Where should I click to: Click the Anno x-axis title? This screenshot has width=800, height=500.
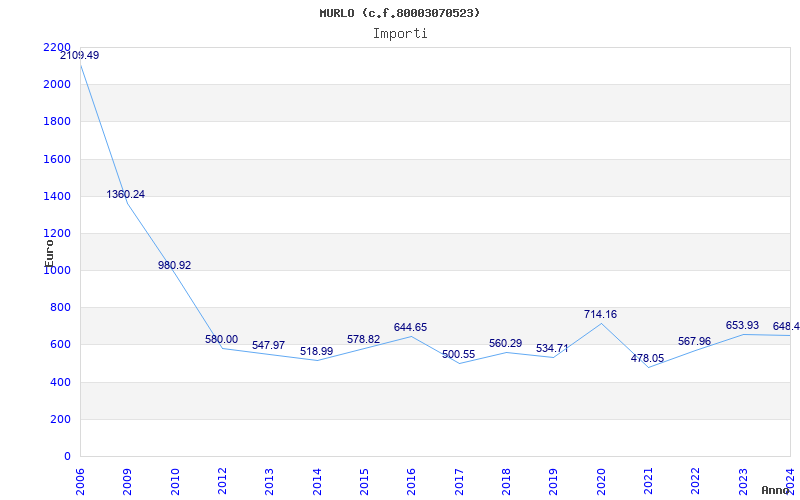pyautogui.click(x=777, y=491)
